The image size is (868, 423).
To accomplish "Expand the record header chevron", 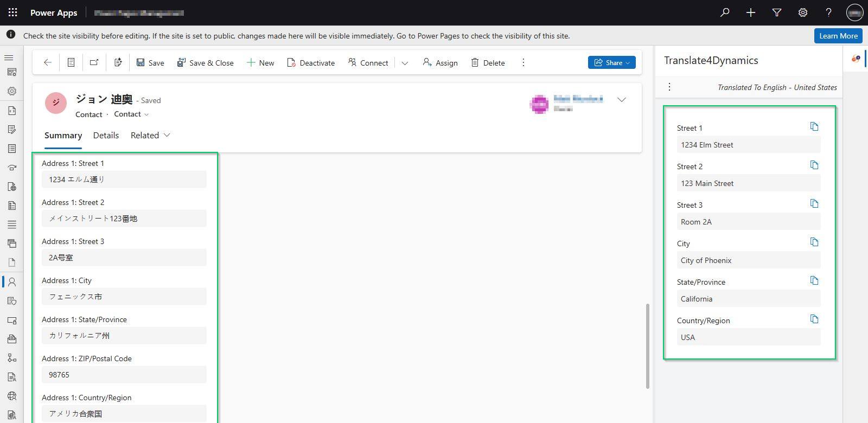I will pos(622,100).
